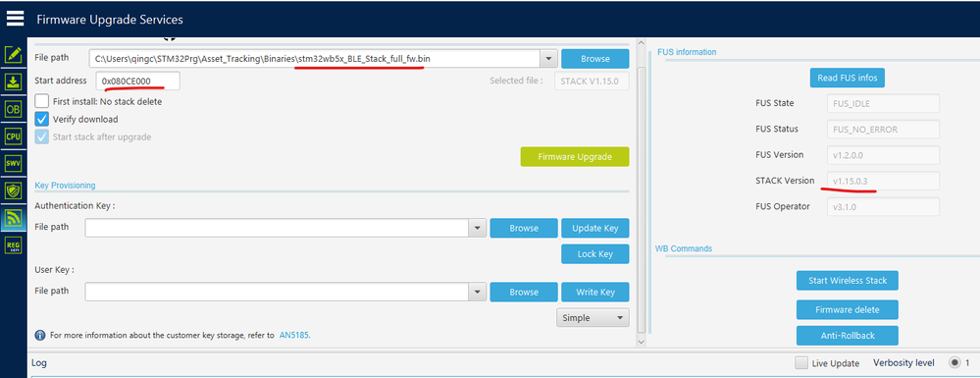The image size is (980, 378).
Task: Click the Authentication Key file path field
Action: point(277,228)
